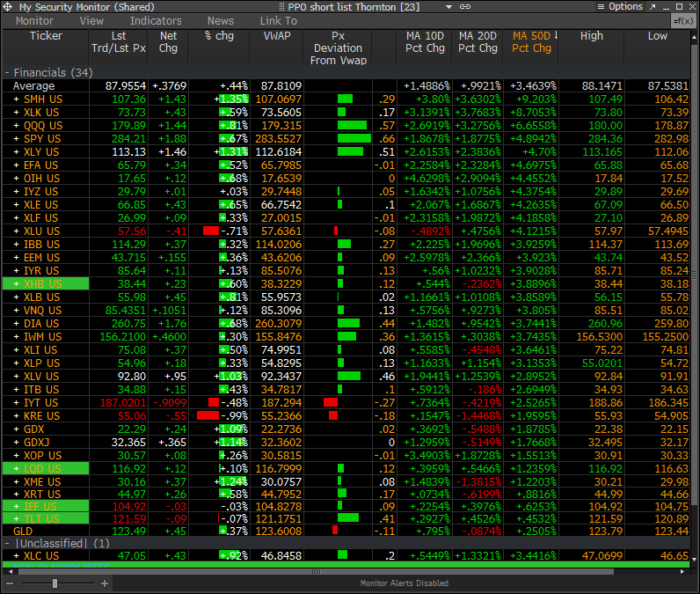Click the vertical scroll down arrow
Image resolution: width=700 pixels, height=594 pixels.
tap(694, 559)
